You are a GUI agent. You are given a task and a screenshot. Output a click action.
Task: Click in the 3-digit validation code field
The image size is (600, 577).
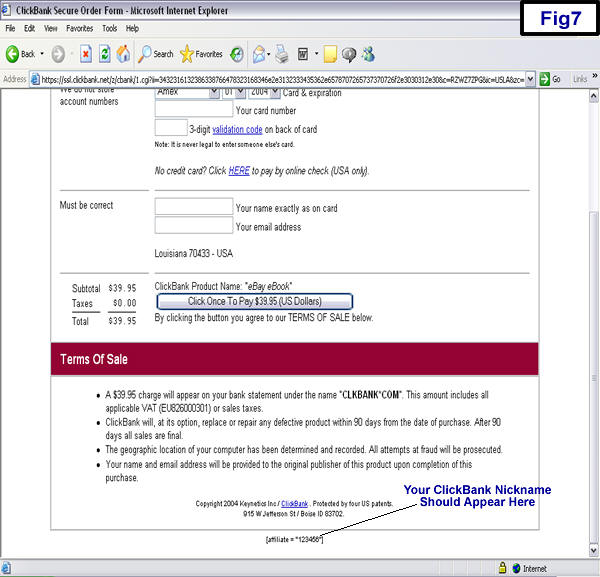tap(171, 128)
